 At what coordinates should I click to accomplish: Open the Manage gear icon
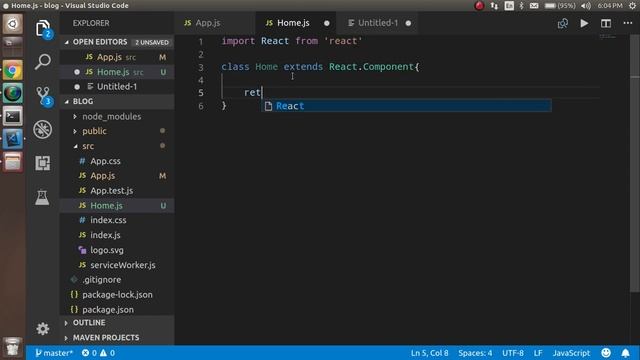(x=42, y=329)
